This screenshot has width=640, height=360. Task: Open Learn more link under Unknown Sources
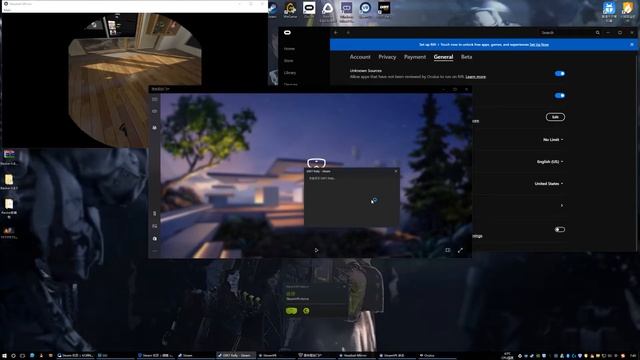476,77
